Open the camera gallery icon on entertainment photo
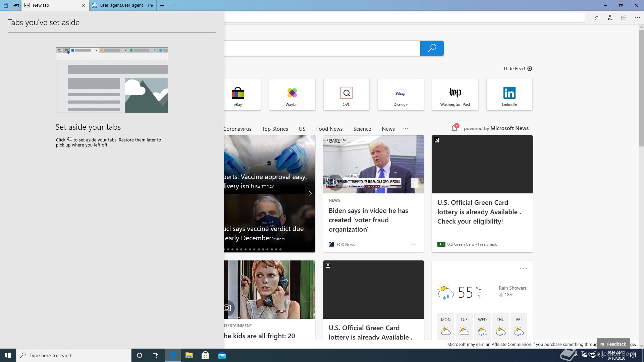Screen dimensions: 644x362 (x=227, y=308)
